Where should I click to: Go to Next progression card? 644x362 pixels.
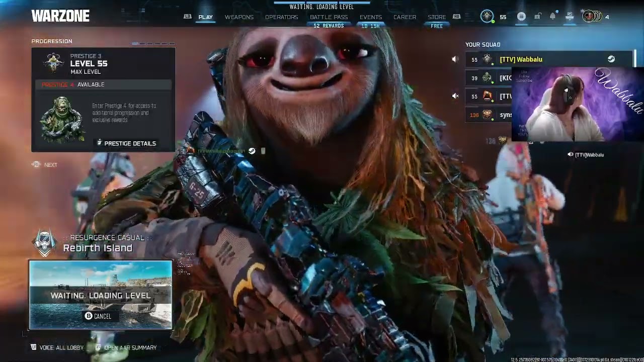[45, 165]
